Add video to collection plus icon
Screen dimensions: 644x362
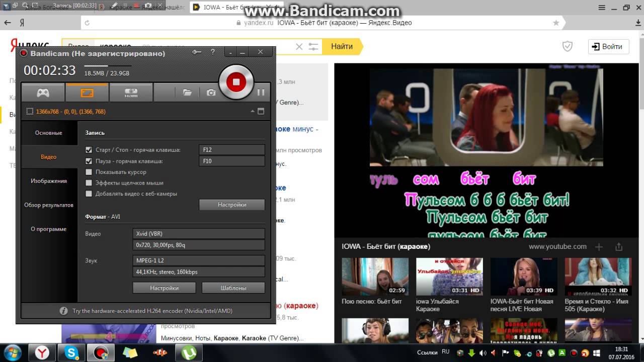click(x=599, y=246)
